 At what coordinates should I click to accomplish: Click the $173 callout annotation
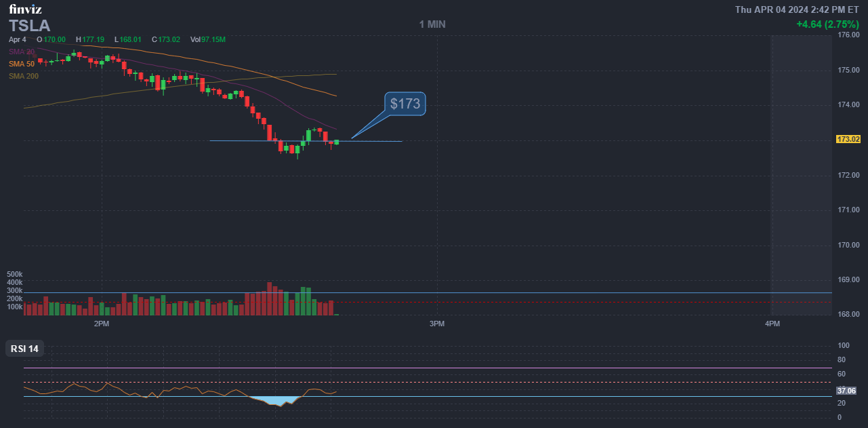[405, 104]
